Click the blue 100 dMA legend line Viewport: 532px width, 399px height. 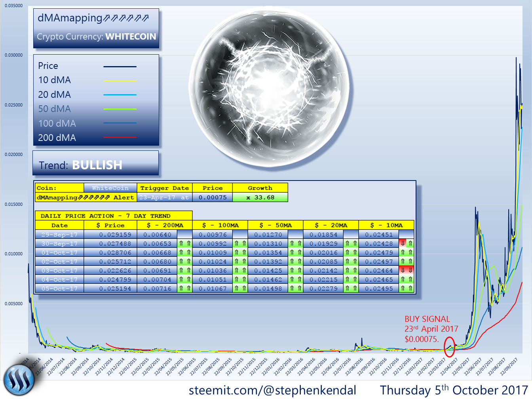tap(120, 123)
